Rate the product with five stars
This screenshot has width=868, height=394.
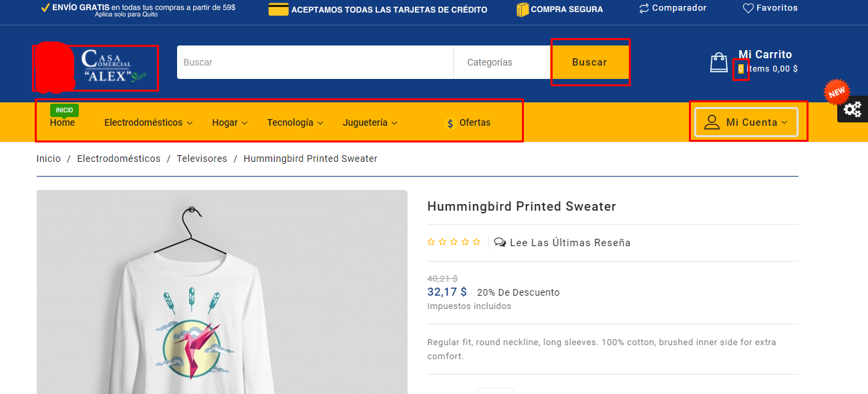pos(476,242)
